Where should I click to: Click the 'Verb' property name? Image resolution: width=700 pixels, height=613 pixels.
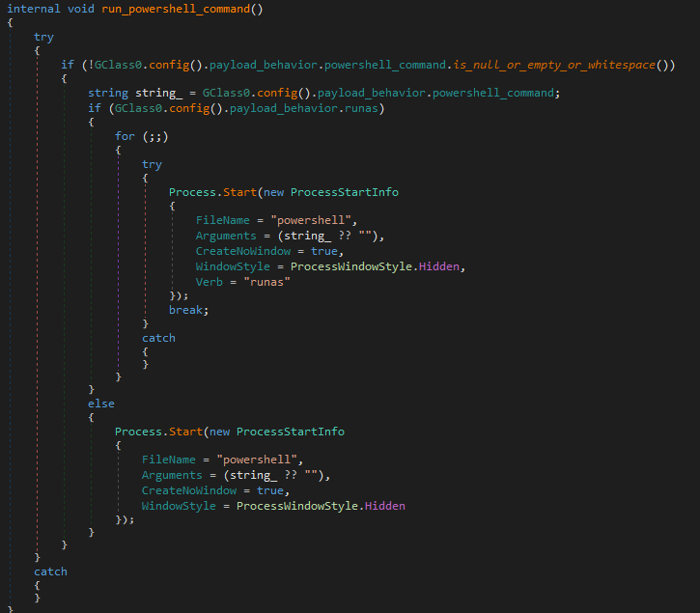coord(209,282)
